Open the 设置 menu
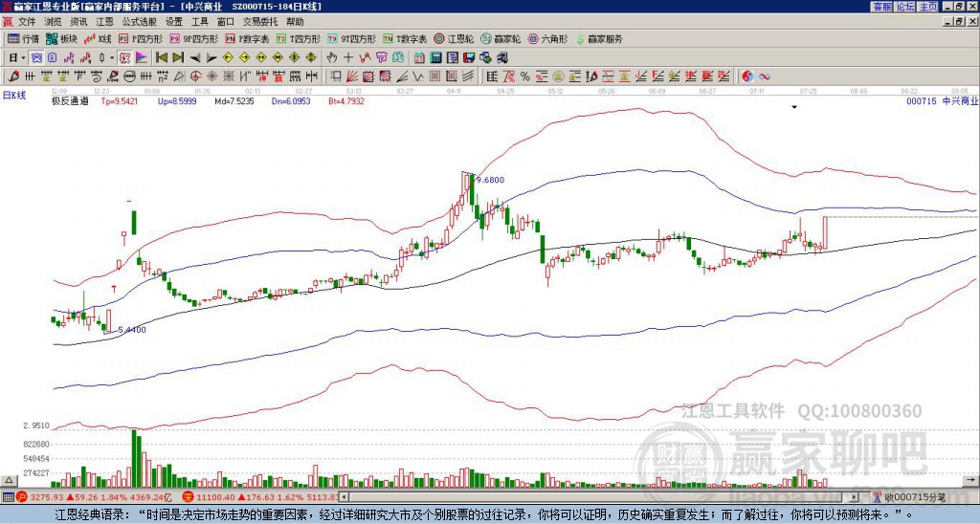The width and height of the screenshot is (980, 524). tap(174, 22)
